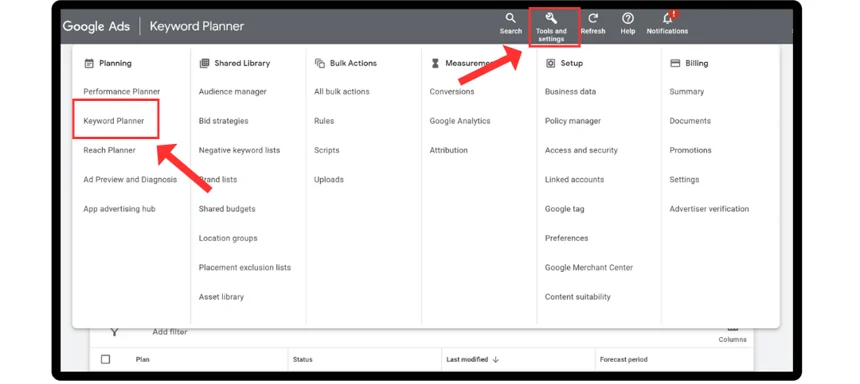Open Google tag
860x384 pixels.
(564, 209)
